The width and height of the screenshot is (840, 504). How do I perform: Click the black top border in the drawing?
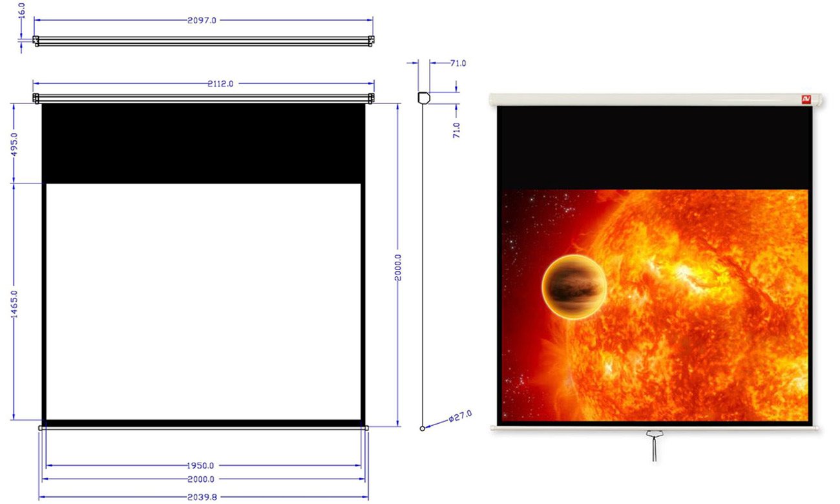(204, 143)
